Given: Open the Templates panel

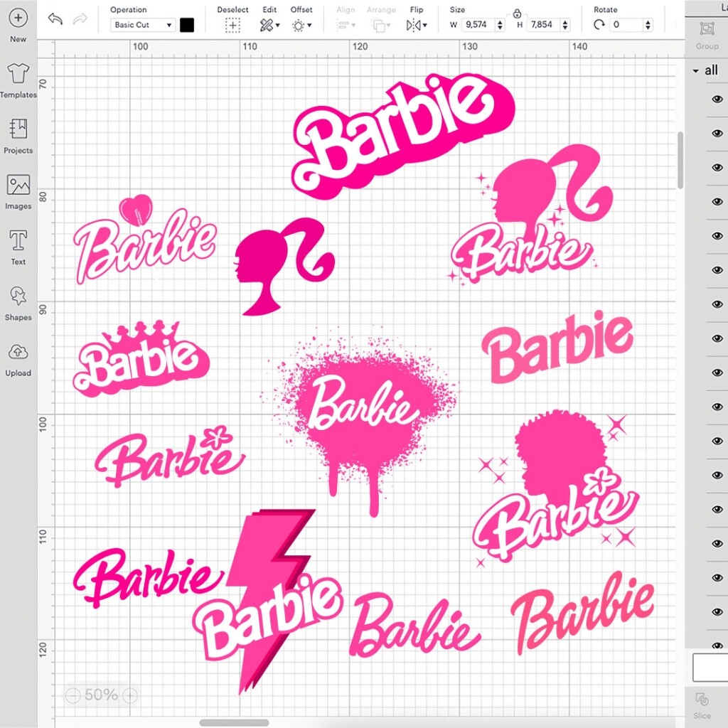Looking at the screenshot, I should pyautogui.click(x=18, y=80).
